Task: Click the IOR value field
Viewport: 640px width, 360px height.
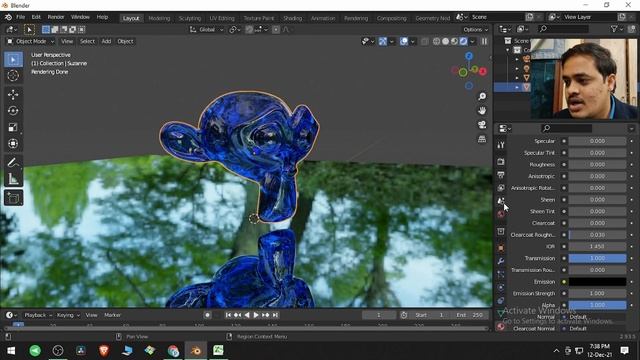Action: 597,247
